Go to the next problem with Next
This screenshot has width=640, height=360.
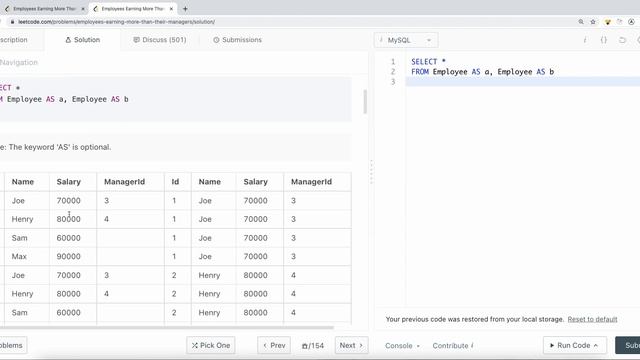click(x=351, y=345)
